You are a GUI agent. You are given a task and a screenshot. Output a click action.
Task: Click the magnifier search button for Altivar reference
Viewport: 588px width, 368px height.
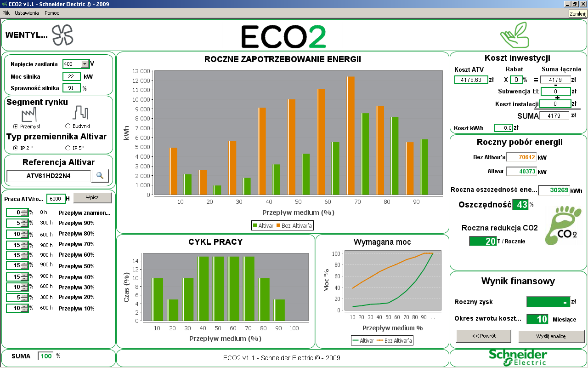(x=100, y=175)
